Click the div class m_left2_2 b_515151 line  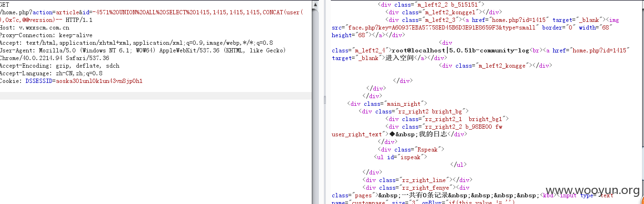click(x=430, y=4)
